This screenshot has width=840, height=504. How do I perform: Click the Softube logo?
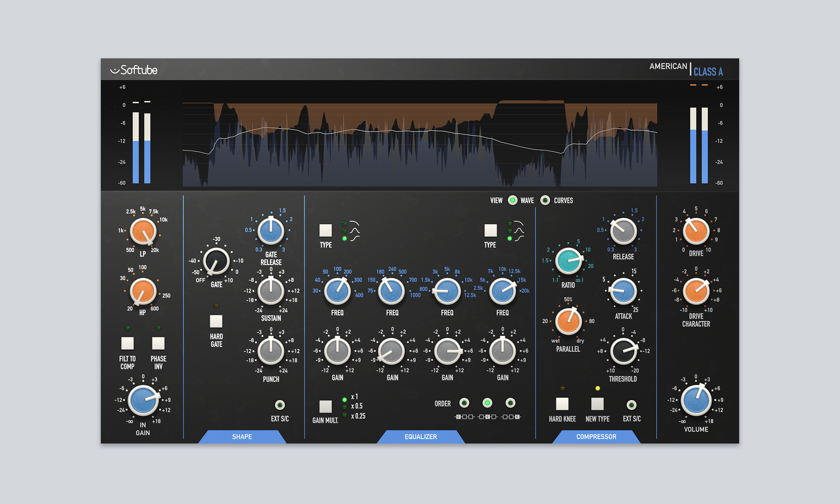[134, 70]
